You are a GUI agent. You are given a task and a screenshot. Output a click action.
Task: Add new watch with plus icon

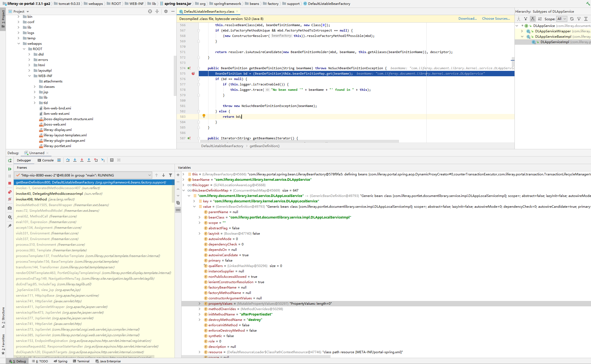tap(178, 175)
